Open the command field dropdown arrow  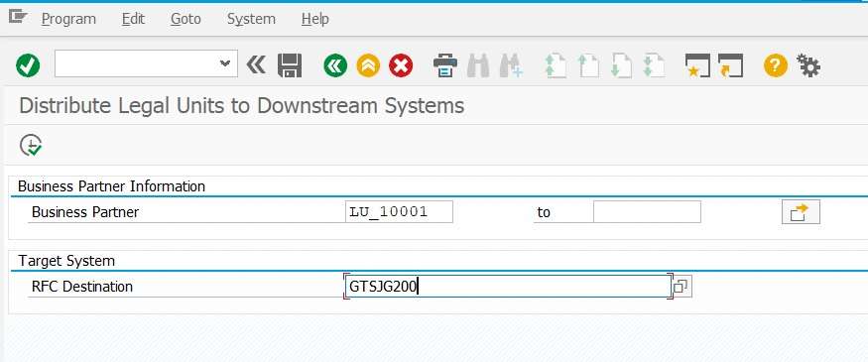click(225, 63)
